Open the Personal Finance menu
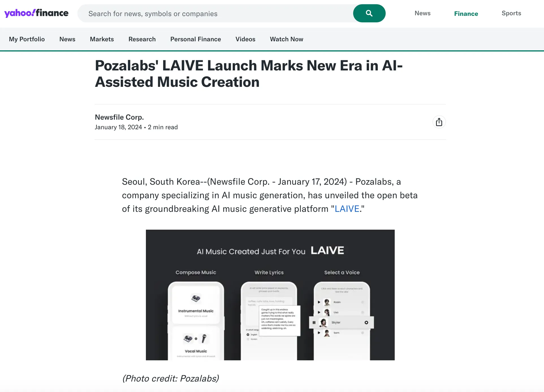 (196, 39)
